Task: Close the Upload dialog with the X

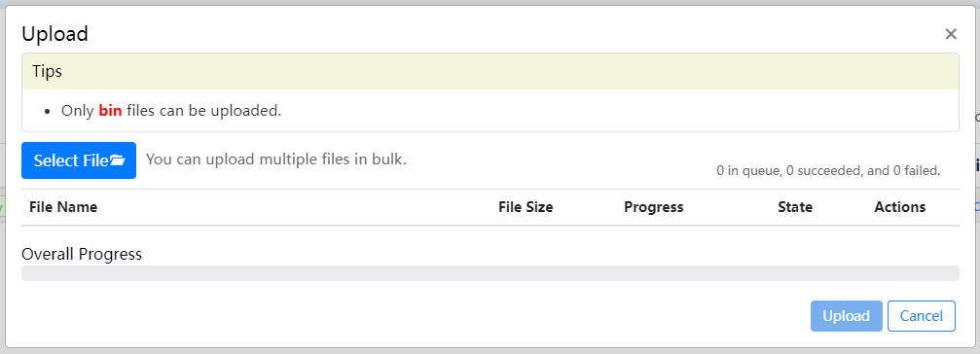Action: click(x=951, y=34)
